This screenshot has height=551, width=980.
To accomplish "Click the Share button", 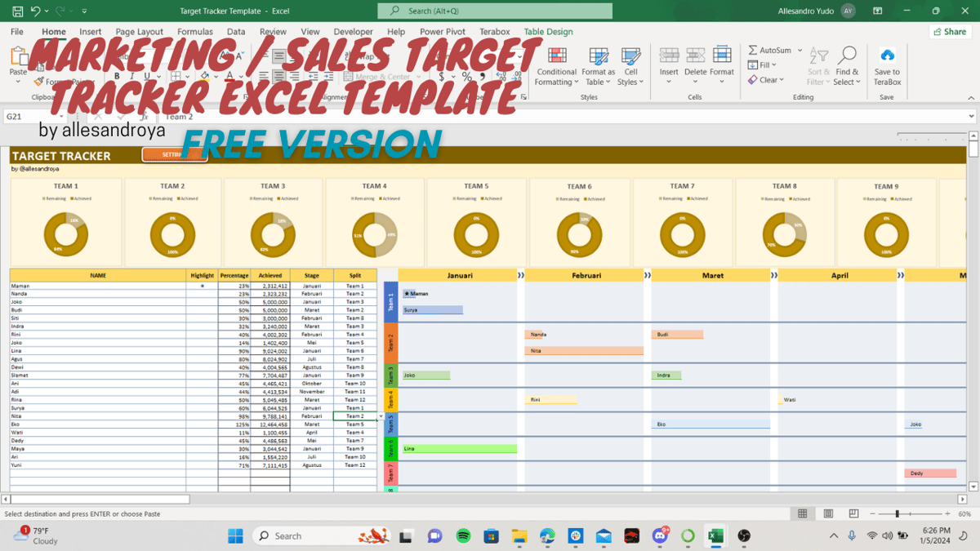I will coord(950,32).
